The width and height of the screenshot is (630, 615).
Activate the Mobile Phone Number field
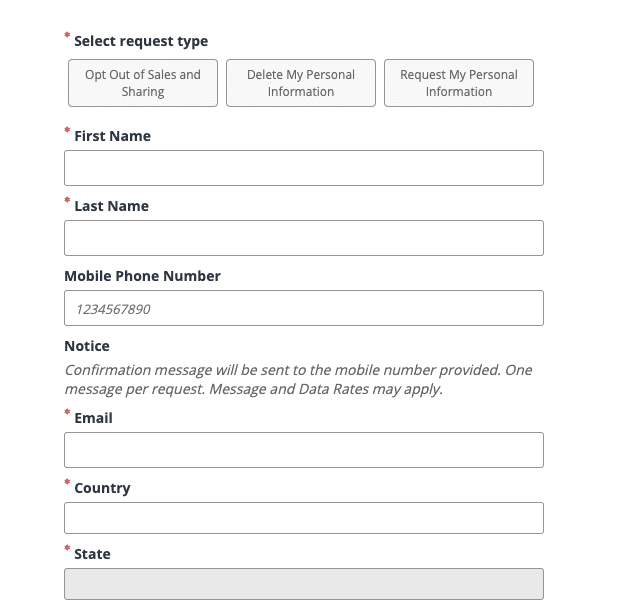[304, 308]
